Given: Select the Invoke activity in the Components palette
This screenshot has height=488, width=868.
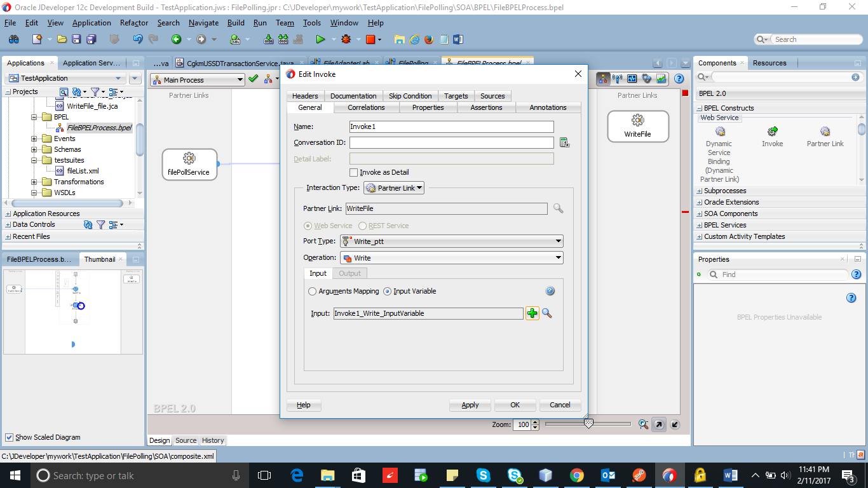Looking at the screenshot, I should [772, 135].
